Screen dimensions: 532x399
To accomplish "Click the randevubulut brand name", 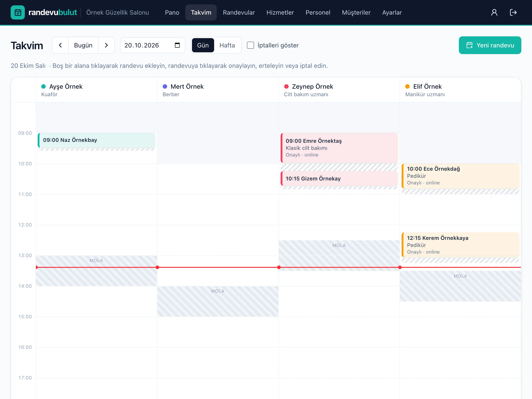I will coord(53,12).
